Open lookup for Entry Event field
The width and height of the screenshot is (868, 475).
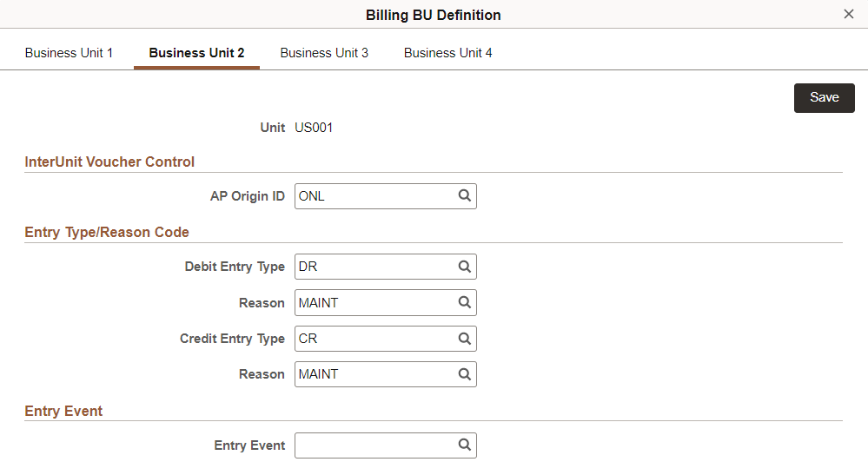tap(465, 445)
